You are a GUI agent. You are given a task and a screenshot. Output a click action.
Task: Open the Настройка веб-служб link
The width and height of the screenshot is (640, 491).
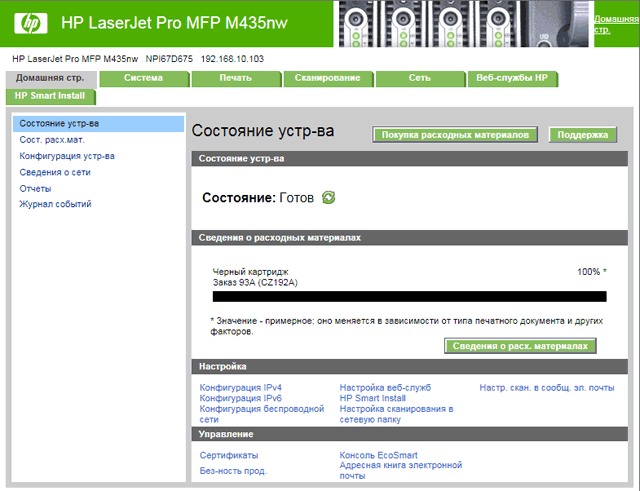(385, 388)
